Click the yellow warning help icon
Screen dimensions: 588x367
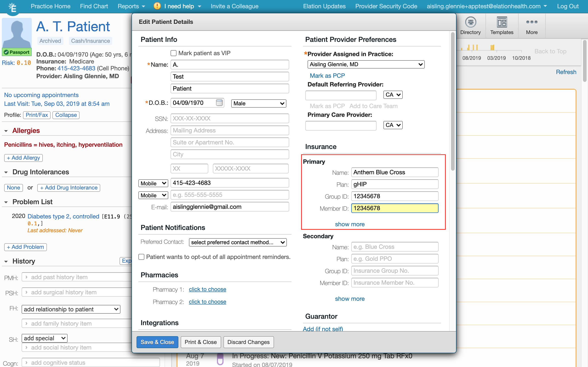click(157, 6)
